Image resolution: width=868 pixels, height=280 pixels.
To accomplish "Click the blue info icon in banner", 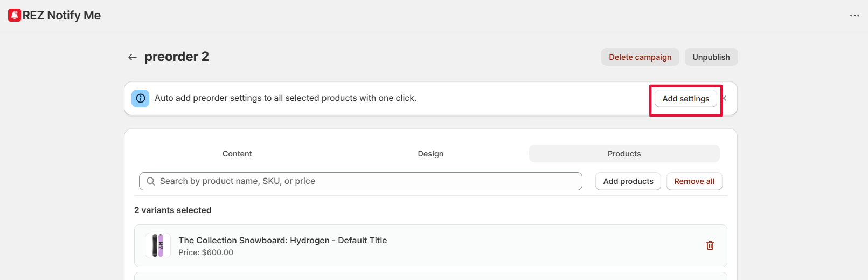I will [141, 98].
